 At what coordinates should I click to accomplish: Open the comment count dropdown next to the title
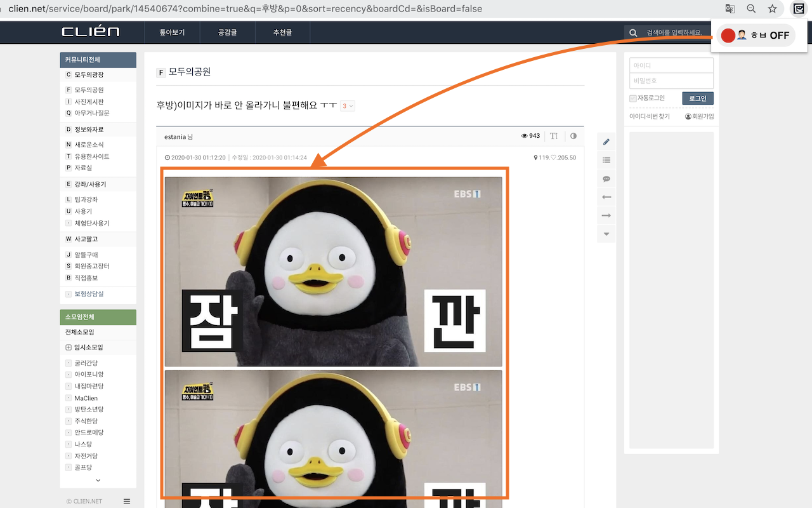point(347,105)
